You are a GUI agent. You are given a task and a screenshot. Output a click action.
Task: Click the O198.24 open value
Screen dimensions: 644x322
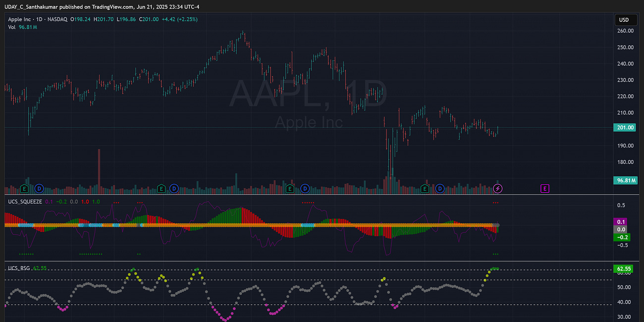(x=81, y=19)
